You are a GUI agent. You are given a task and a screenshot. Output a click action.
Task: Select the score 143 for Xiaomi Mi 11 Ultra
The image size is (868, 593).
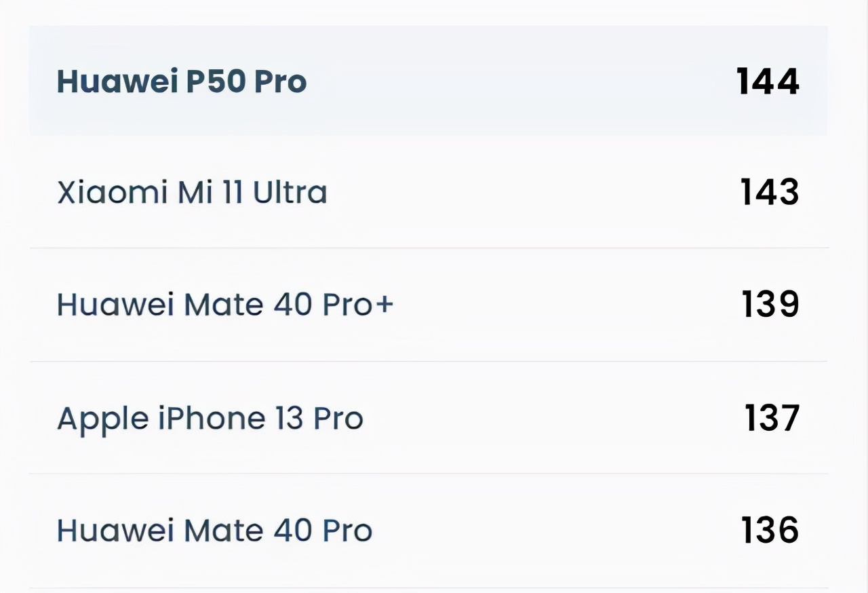pos(770,193)
